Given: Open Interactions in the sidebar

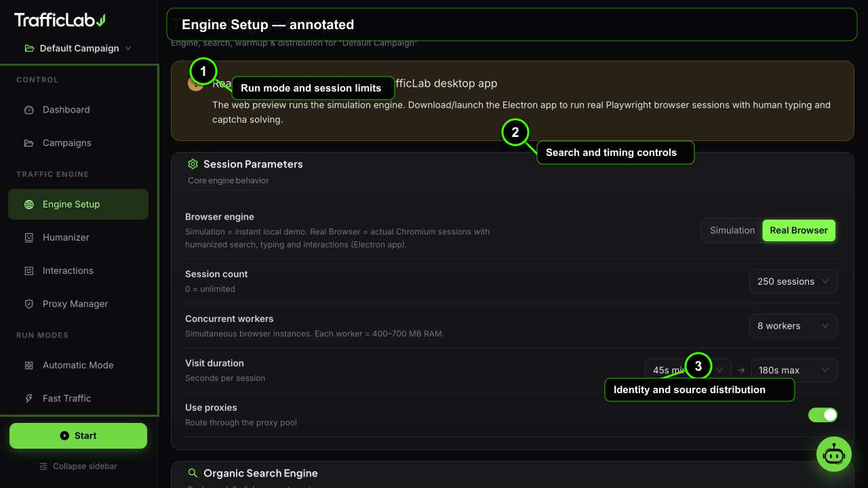Looking at the screenshot, I should [78, 270].
